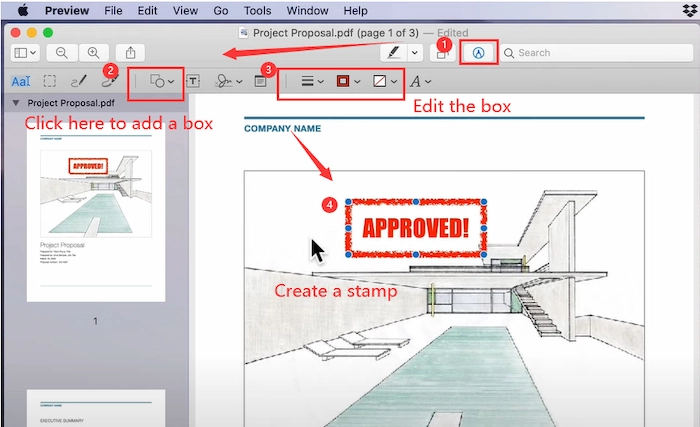The height and width of the screenshot is (427, 700).
Task: Open the Tools menu
Action: point(257,10)
